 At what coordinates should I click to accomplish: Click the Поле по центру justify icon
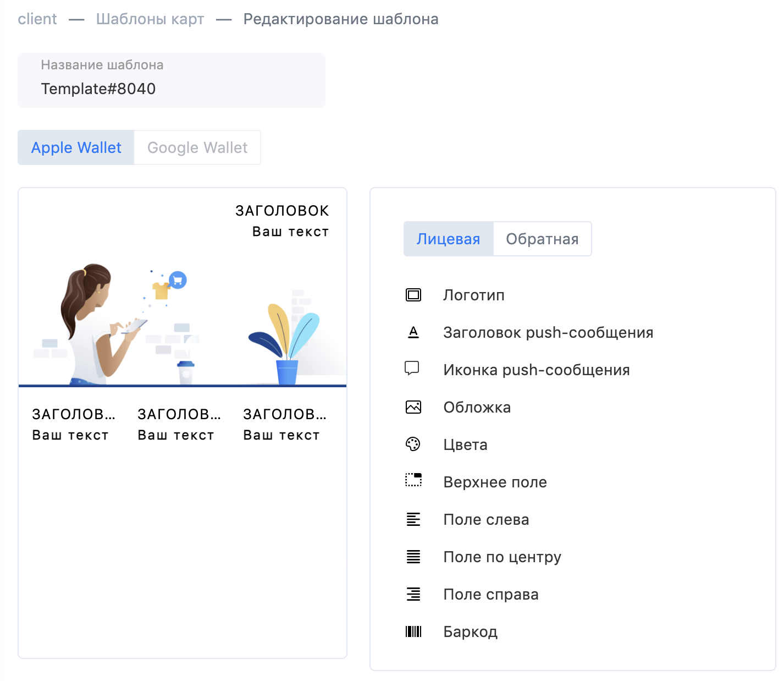tap(413, 557)
